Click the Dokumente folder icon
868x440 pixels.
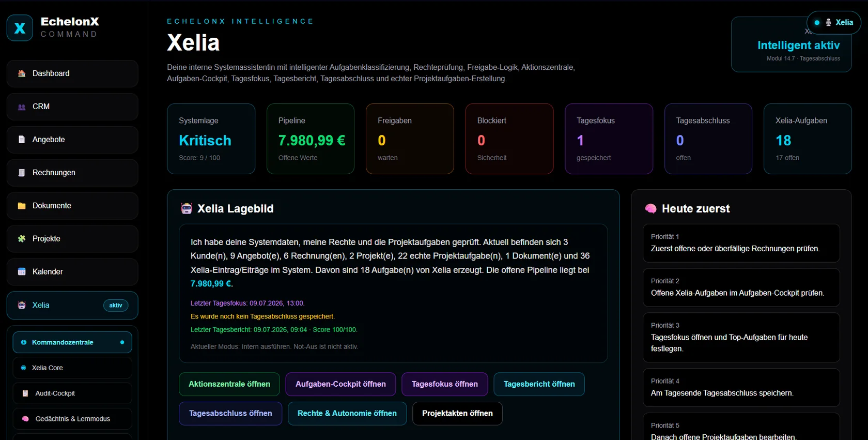(22, 206)
